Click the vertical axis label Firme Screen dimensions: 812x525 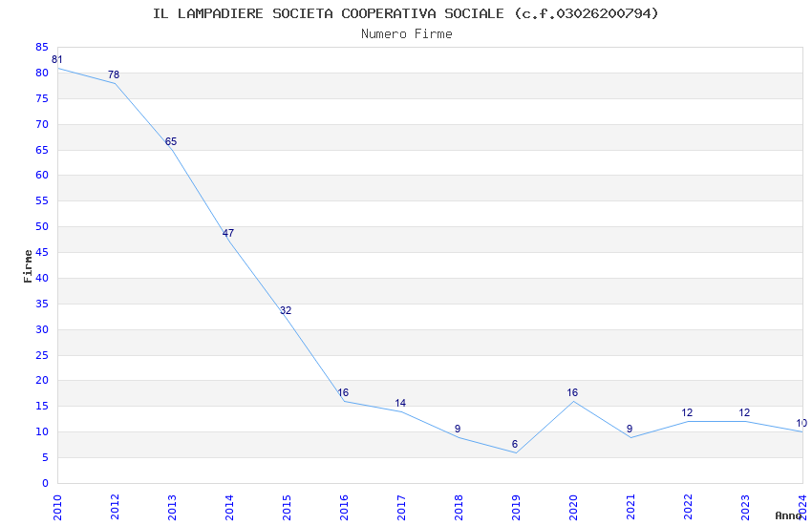tap(28, 266)
